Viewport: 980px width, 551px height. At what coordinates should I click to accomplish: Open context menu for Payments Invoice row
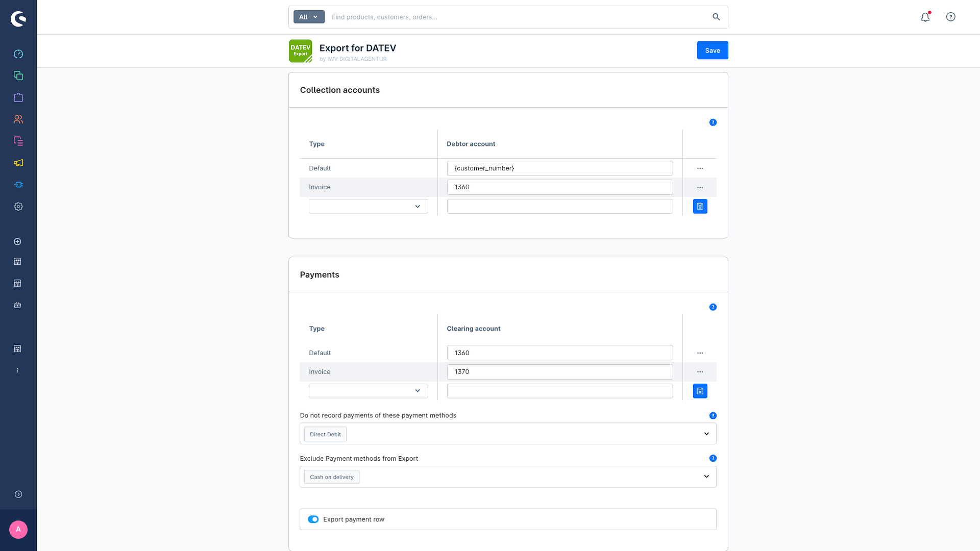pos(700,372)
